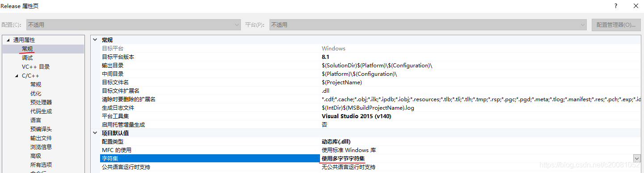Click the help question mark icon

click(x=616, y=6)
